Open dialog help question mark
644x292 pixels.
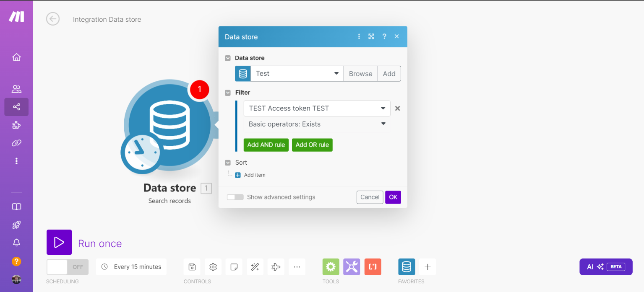(384, 36)
